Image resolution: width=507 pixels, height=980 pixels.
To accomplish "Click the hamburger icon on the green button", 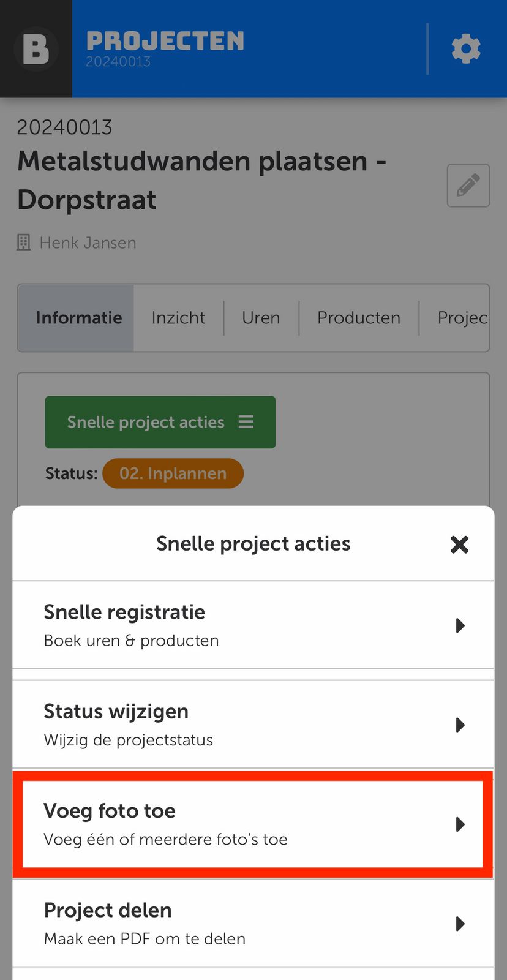I will (x=246, y=422).
